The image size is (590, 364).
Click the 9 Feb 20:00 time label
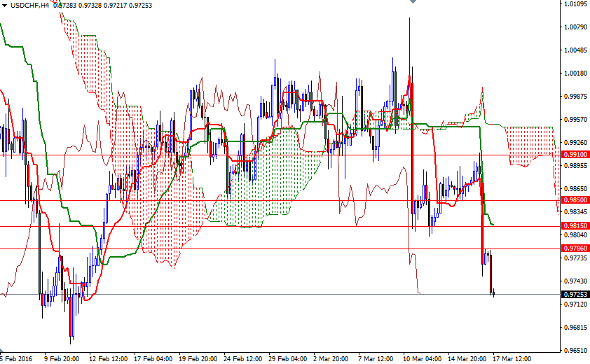tap(62, 358)
